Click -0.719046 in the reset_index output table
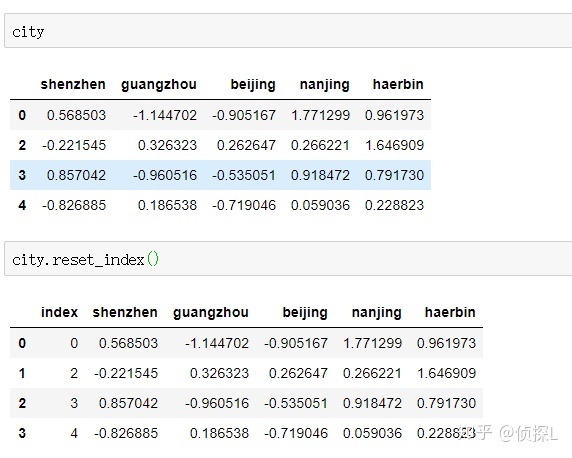 pyautogui.click(x=296, y=433)
